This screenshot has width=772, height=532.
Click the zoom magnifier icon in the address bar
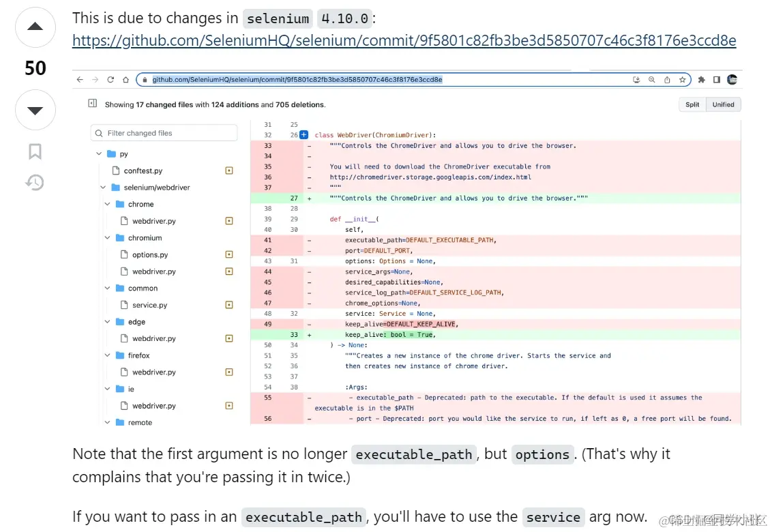pos(652,79)
